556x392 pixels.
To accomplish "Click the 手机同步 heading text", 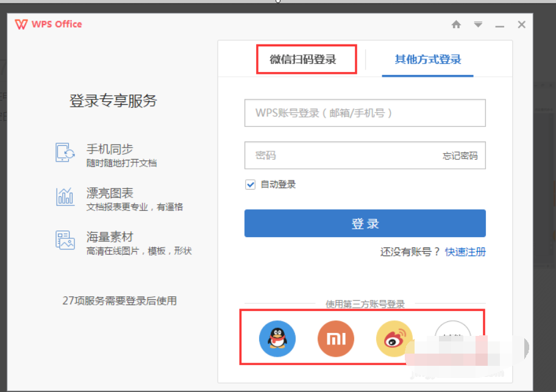I will (110, 149).
